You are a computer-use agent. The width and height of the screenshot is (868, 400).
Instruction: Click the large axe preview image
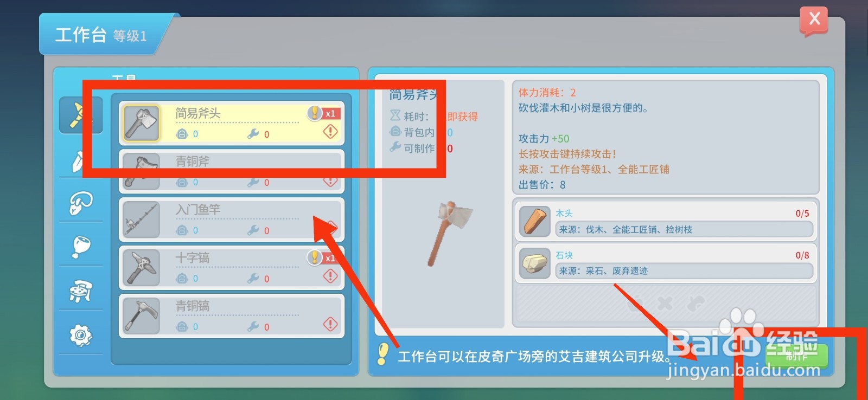[449, 233]
